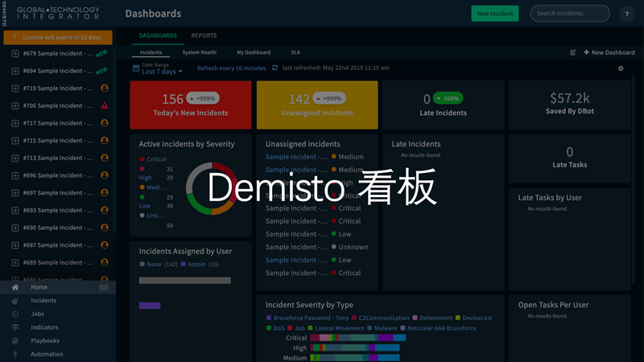This screenshot has height=362, width=644.
Task: Click the New Dashboard button
Action: click(x=609, y=52)
